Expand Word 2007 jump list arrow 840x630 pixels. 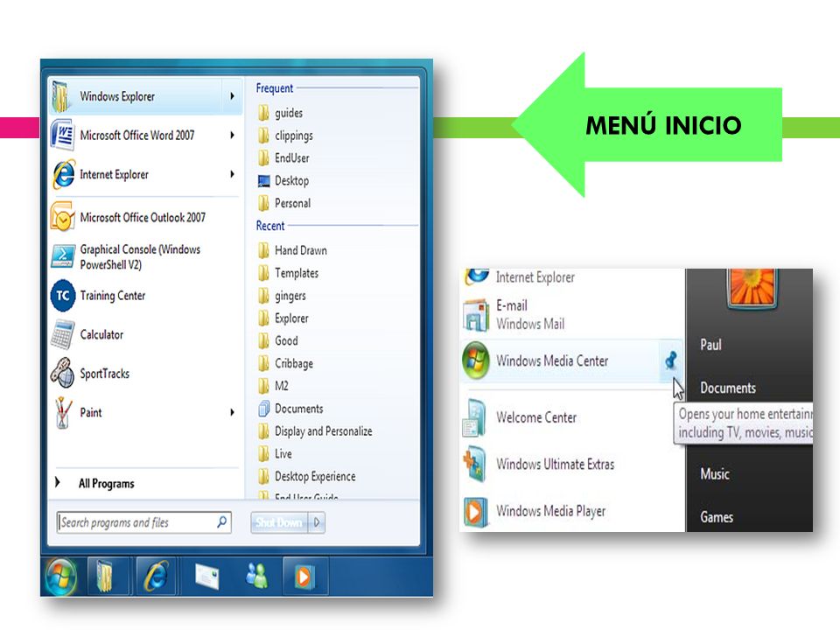click(x=232, y=135)
